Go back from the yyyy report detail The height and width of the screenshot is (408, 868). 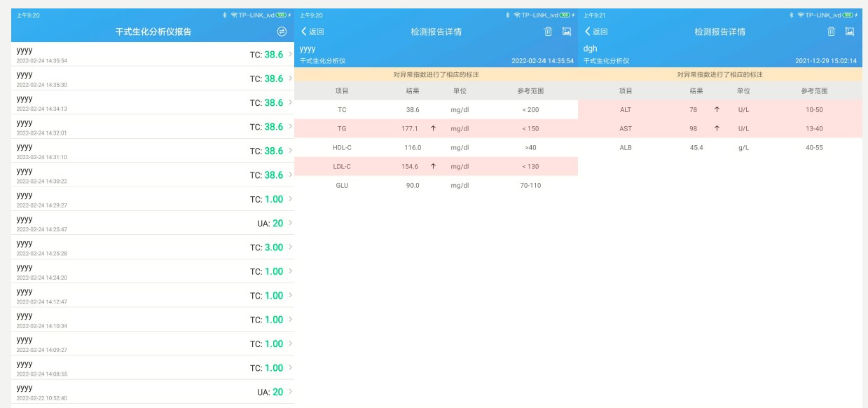click(312, 32)
